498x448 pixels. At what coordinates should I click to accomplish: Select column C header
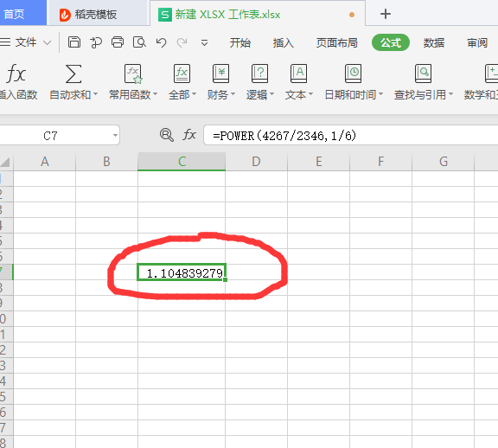coord(182,162)
